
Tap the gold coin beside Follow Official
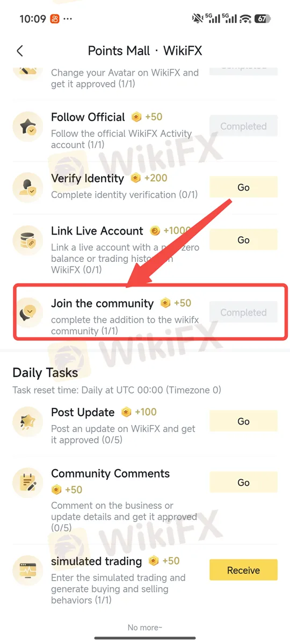(136, 117)
